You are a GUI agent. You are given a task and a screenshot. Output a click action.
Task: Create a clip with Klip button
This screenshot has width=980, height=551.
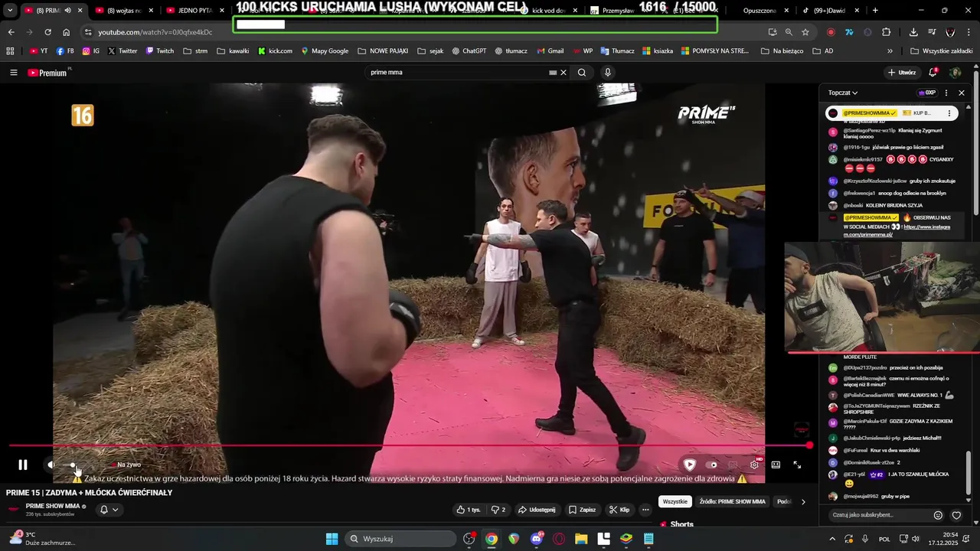[619, 510]
